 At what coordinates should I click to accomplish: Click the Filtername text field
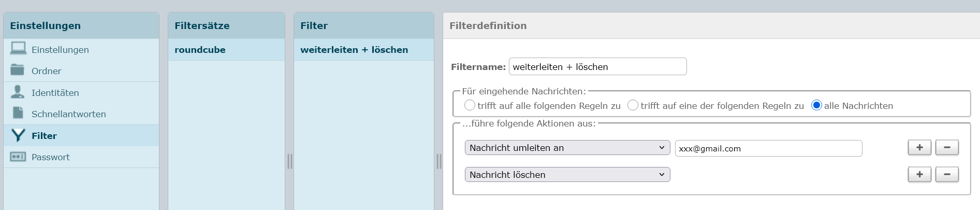597,67
